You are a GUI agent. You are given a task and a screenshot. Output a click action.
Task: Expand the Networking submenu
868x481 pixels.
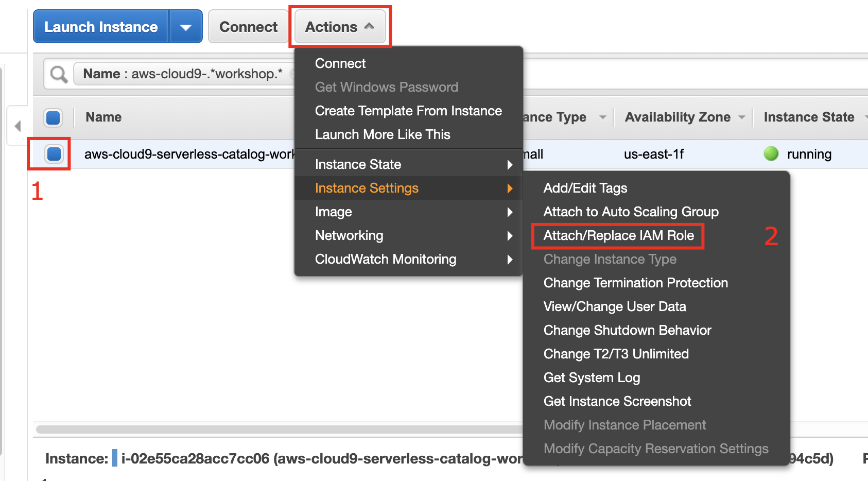pos(409,235)
